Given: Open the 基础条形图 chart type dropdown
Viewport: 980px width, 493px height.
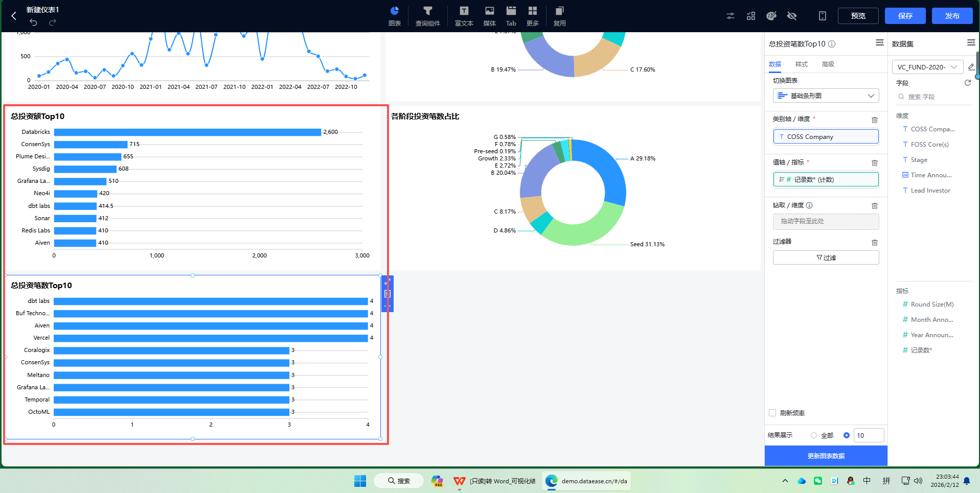Looking at the screenshot, I should [826, 96].
